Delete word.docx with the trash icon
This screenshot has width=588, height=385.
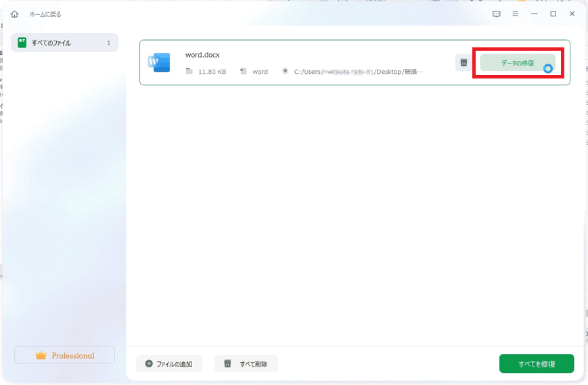tap(463, 63)
